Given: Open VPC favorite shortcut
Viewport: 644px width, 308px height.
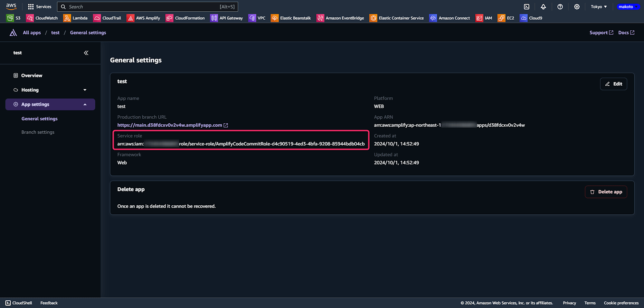Looking at the screenshot, I should click(x=257, y=18).
